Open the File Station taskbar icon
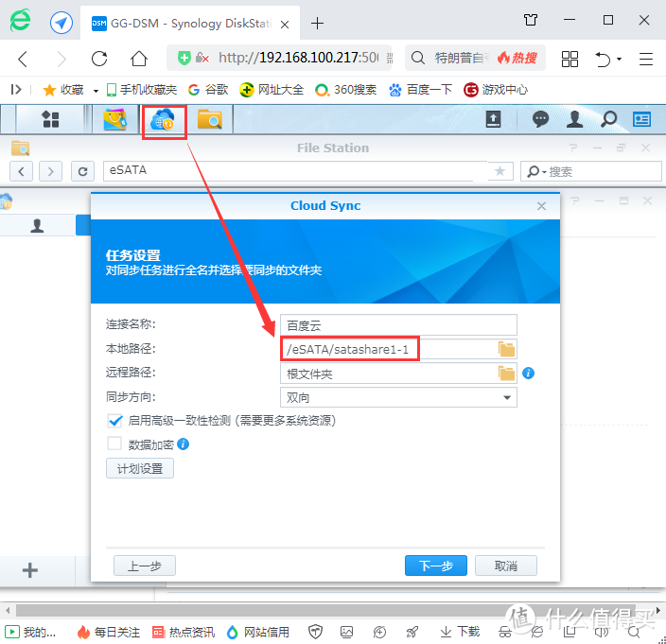The width and height of the screenshot is (666, 644). click(x=210, y=119)
